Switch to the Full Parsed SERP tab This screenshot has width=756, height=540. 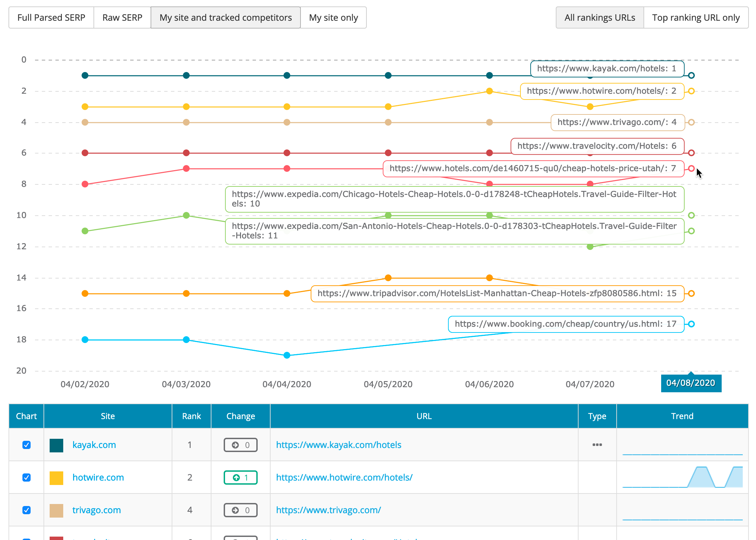coord(51,18)
